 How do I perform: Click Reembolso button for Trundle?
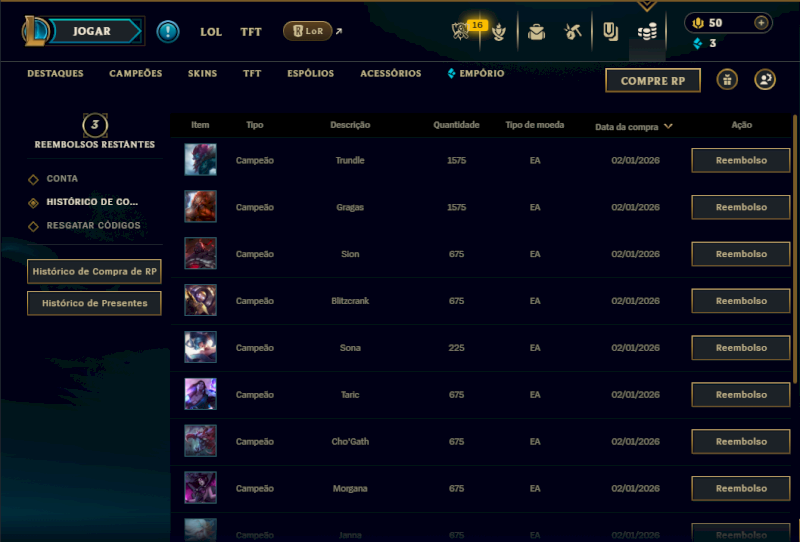click(x=741, y=160)
